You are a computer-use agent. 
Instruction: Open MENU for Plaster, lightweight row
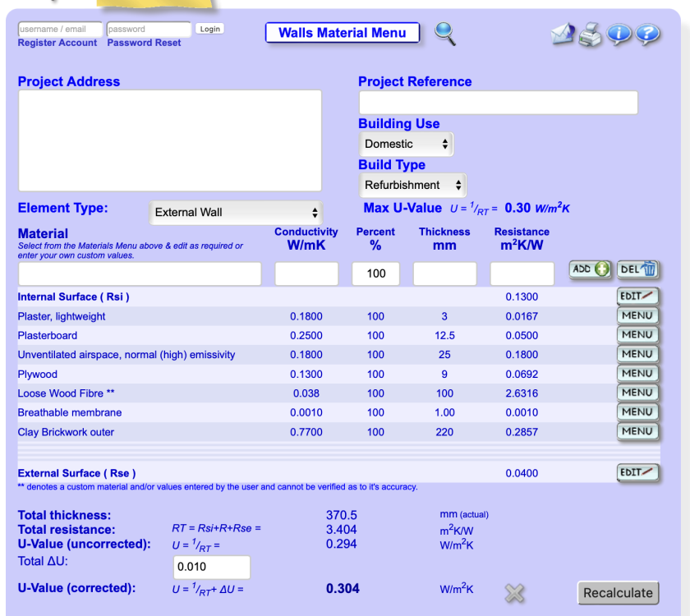(x=637, y=316)
